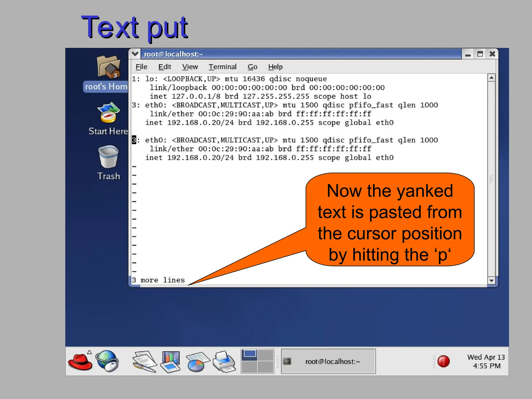Click the highlighted cursor character '3'

pos(134,140)
